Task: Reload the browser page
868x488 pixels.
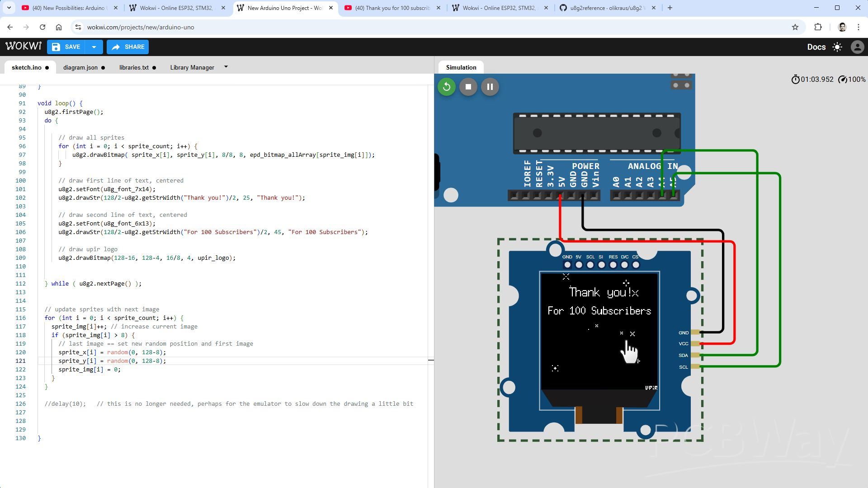Action: coord(42,27)
